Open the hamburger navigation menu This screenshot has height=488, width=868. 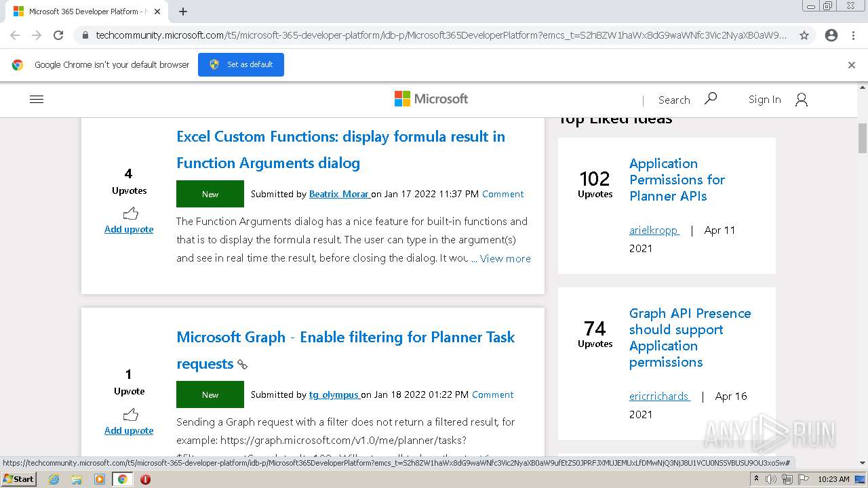point(37,99)
